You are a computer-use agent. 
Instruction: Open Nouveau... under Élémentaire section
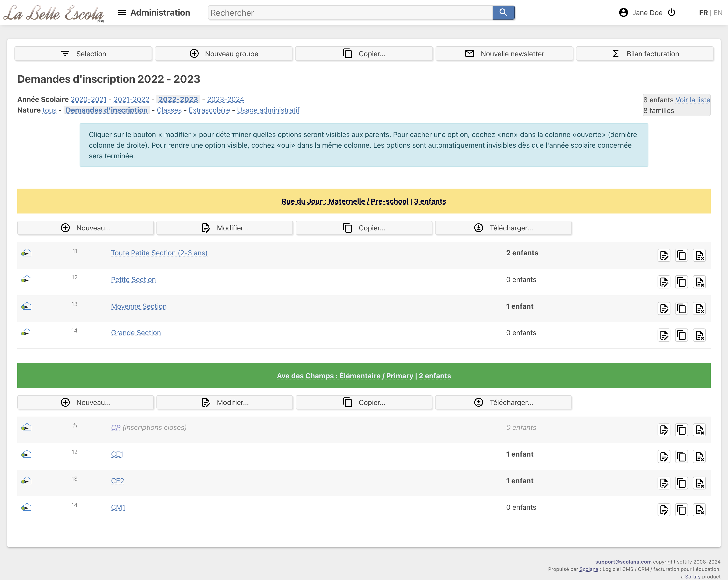pyautogui.click(x=85, y=402)
